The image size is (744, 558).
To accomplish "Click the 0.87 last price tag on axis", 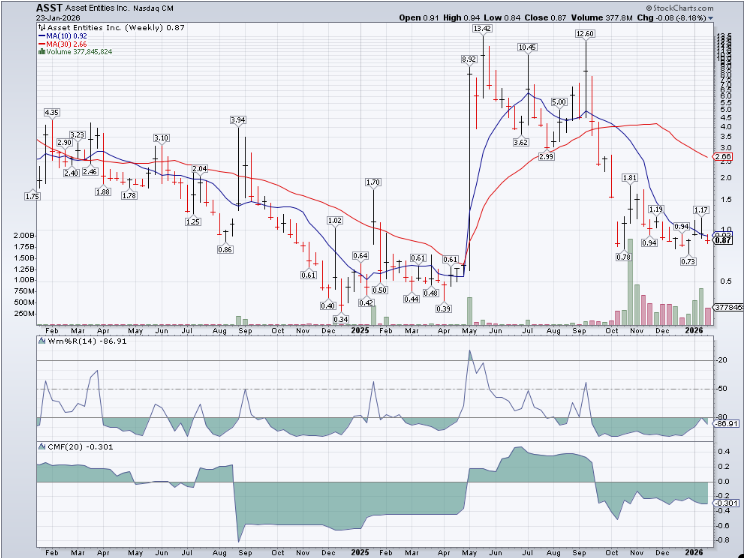I will click(725, 241).
